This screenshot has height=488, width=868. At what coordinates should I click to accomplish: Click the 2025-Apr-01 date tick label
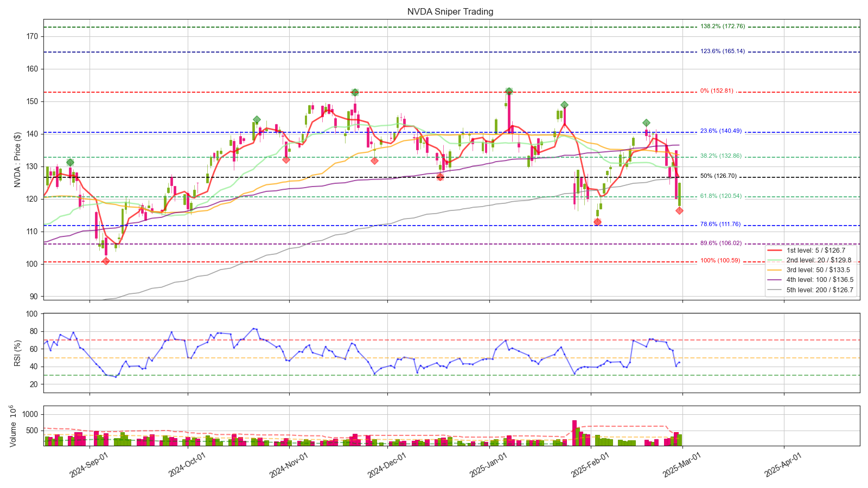coord(783,465)
